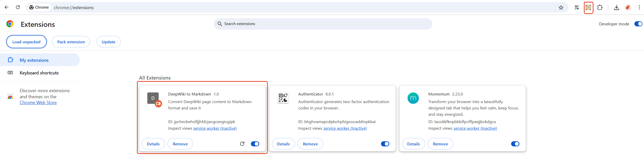Click the Authenticator 8.0.1 title text
644x156 pixels.
(x=316, y=94)
